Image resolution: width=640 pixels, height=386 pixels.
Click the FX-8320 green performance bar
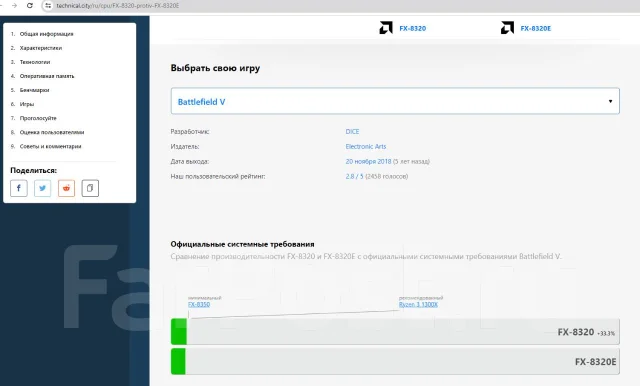point(179,332)
